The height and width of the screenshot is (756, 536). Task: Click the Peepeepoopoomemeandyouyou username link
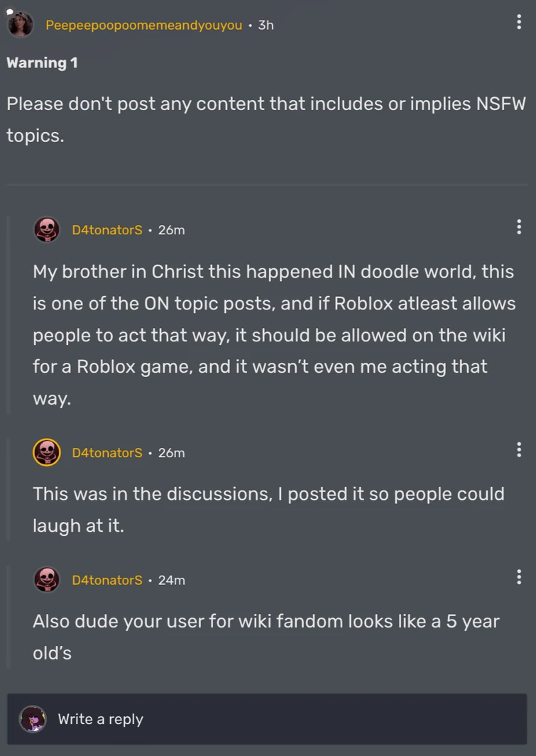point(143,26)
